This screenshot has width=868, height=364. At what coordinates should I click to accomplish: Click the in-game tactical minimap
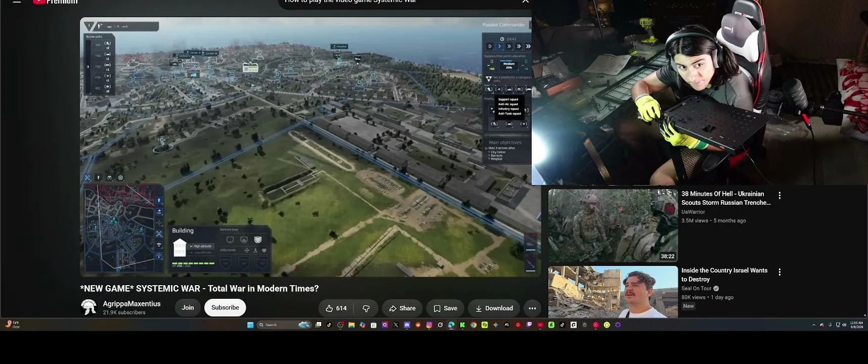(123, 229)
